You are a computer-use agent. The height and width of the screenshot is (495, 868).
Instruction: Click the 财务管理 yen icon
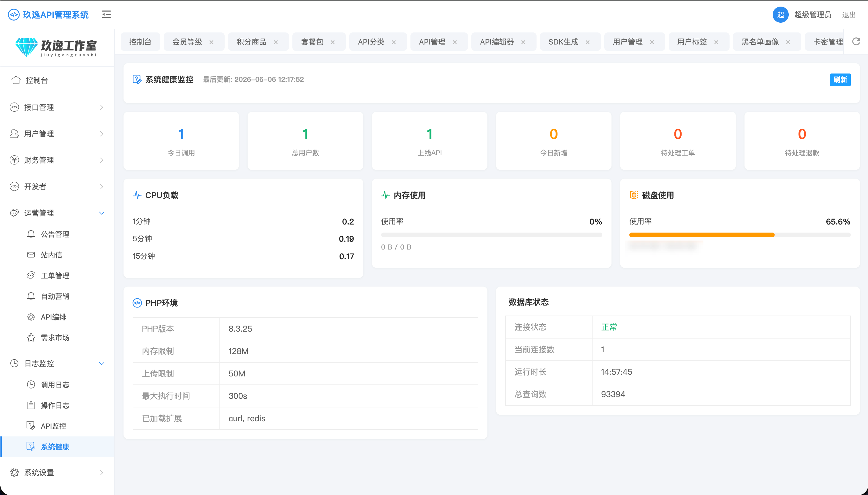tap(14, 160)
